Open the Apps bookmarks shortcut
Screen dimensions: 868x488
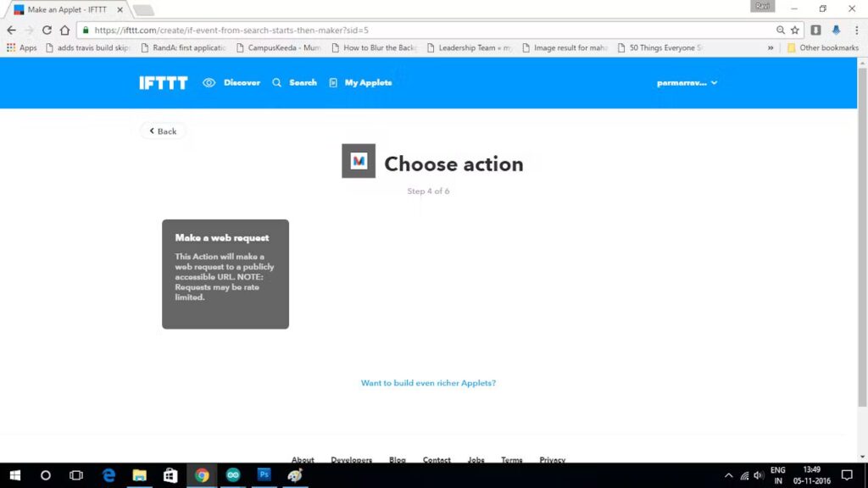[21, 47]
